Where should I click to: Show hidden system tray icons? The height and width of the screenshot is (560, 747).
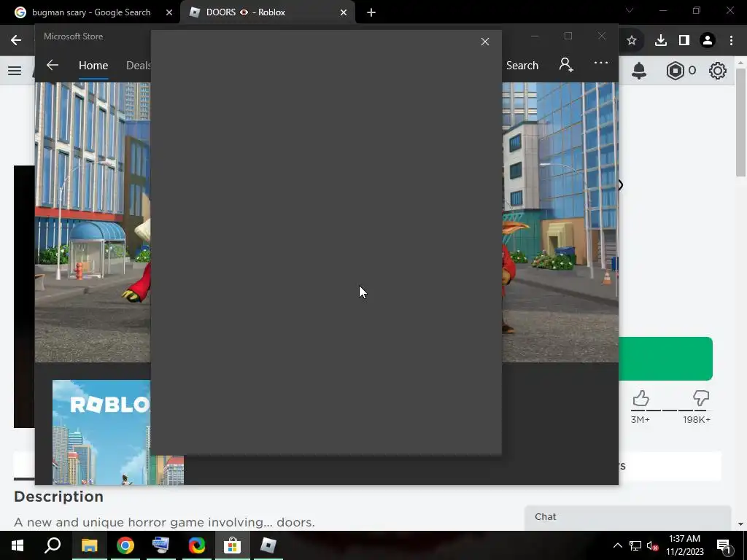point(617,545)
